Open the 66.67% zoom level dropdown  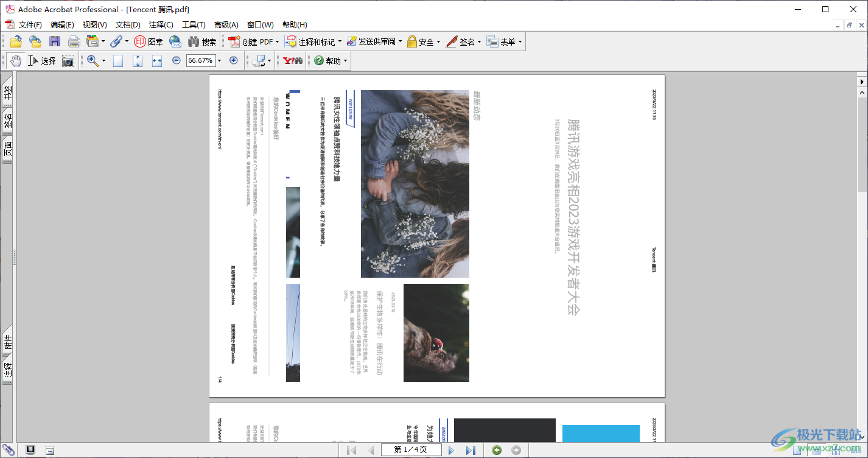219,61
